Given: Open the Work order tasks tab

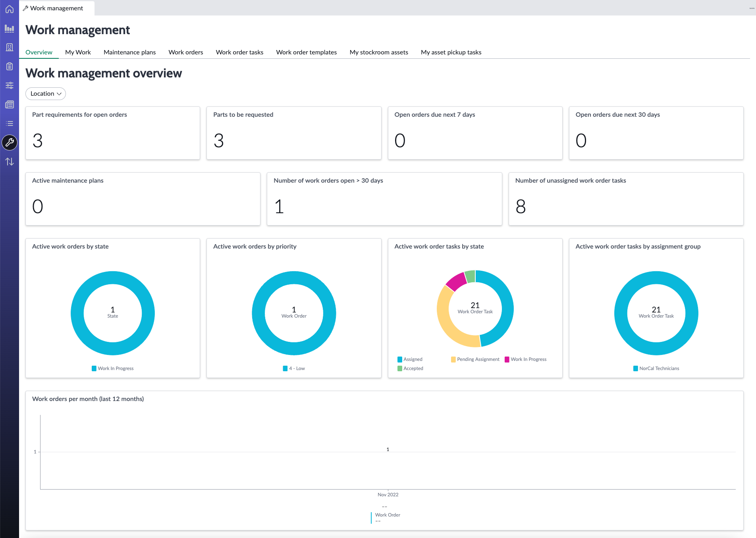Looking at the screenshot, I should click(239, 52).
